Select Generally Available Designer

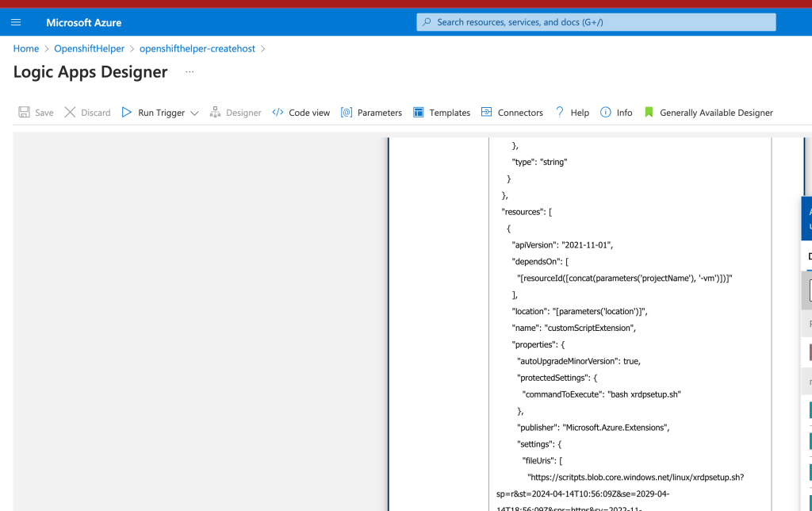pyautogui.click(x=716, y=113)
